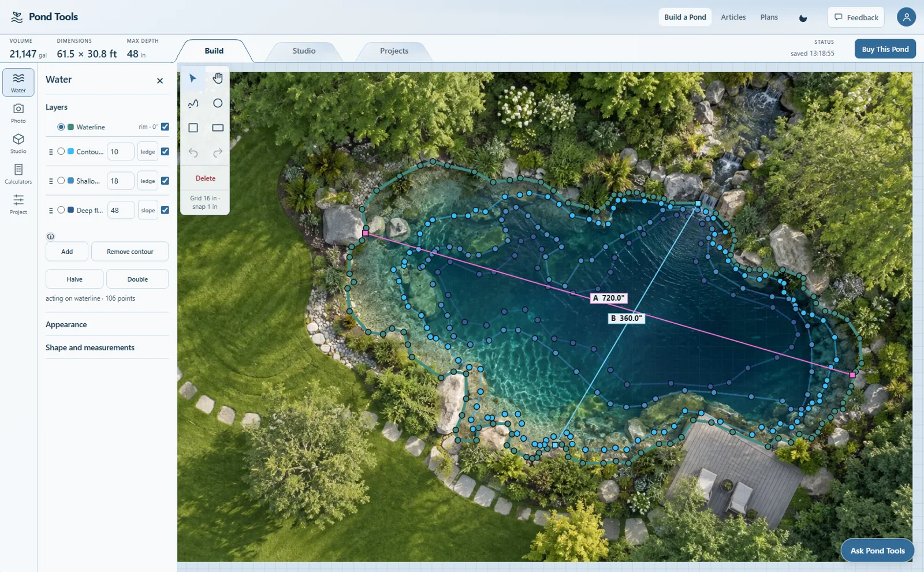This screenshot has height=572, width=924.
Task: Toggle dark mode moon icon
Action: point(803,18)
